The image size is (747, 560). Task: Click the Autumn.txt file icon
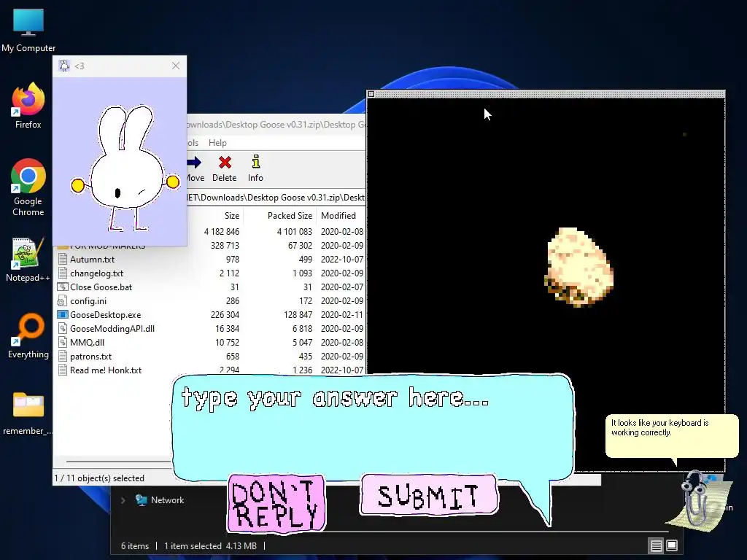tap(63, 260)
